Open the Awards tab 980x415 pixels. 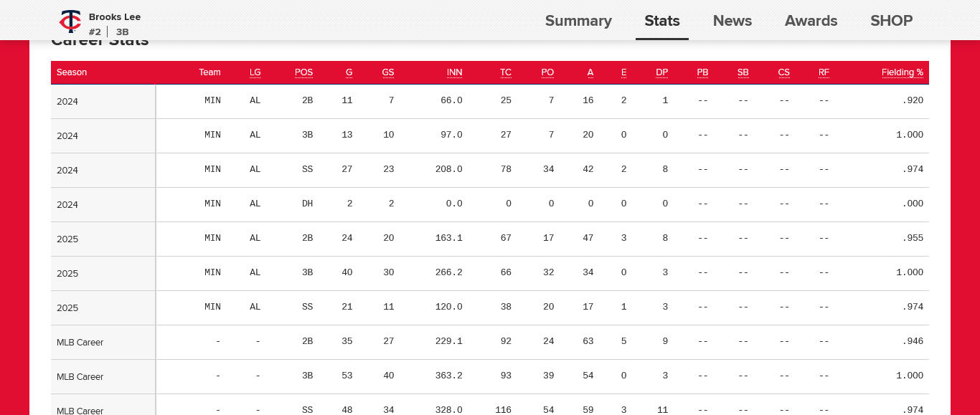[811, 21]
